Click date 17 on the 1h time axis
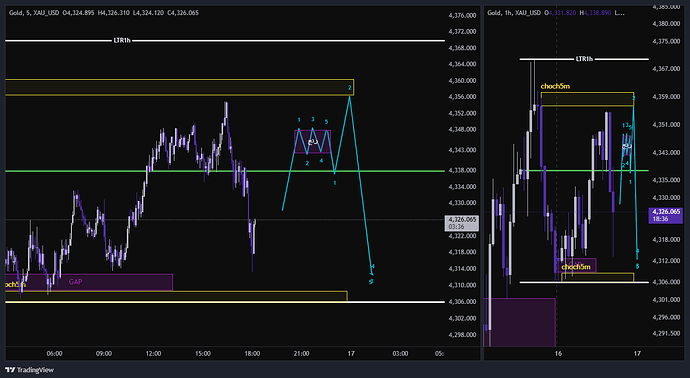Viewport: 690px width, 378px height. 637,353
